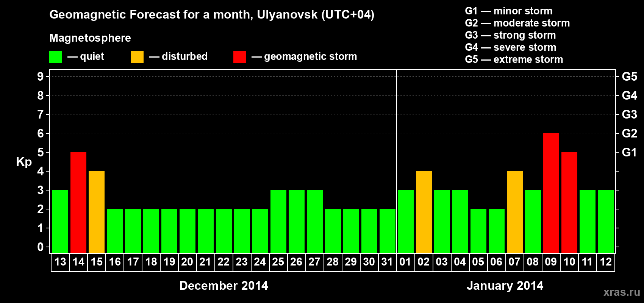This screenshot has height=303, width=644.
Task: Select the green bar for December 25
Action: pos(278,222)
